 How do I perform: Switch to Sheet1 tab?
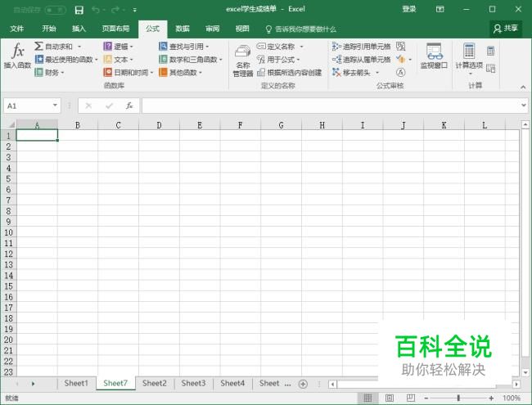click(x=76, y=383)
